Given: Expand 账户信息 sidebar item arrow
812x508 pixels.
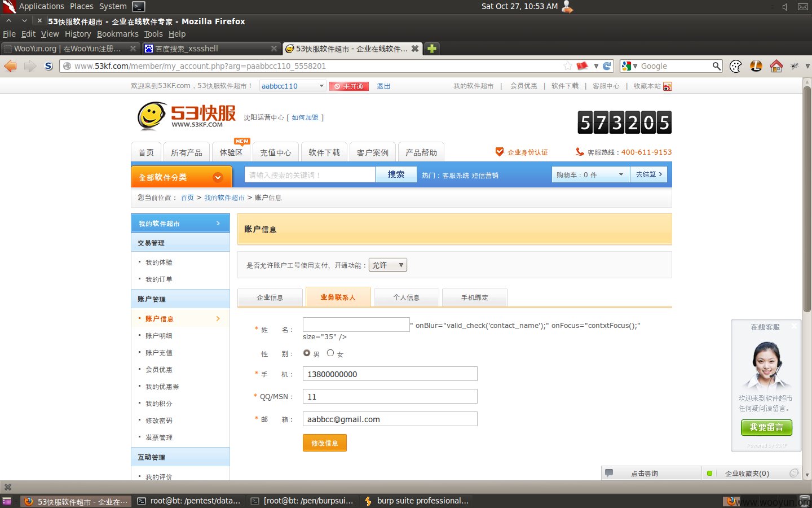Looking at the screenshot, I should click(x=218, y=319).
